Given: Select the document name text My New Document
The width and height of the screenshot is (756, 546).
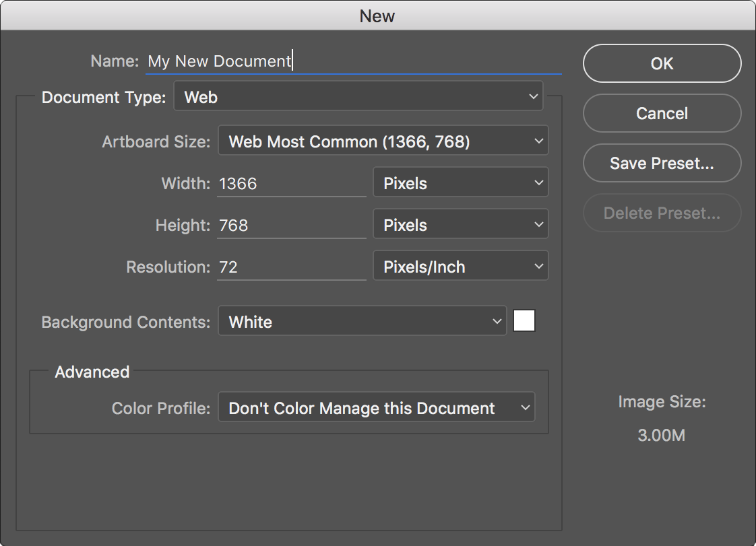Looking at the screenshot, I should [x=219, y=61].
